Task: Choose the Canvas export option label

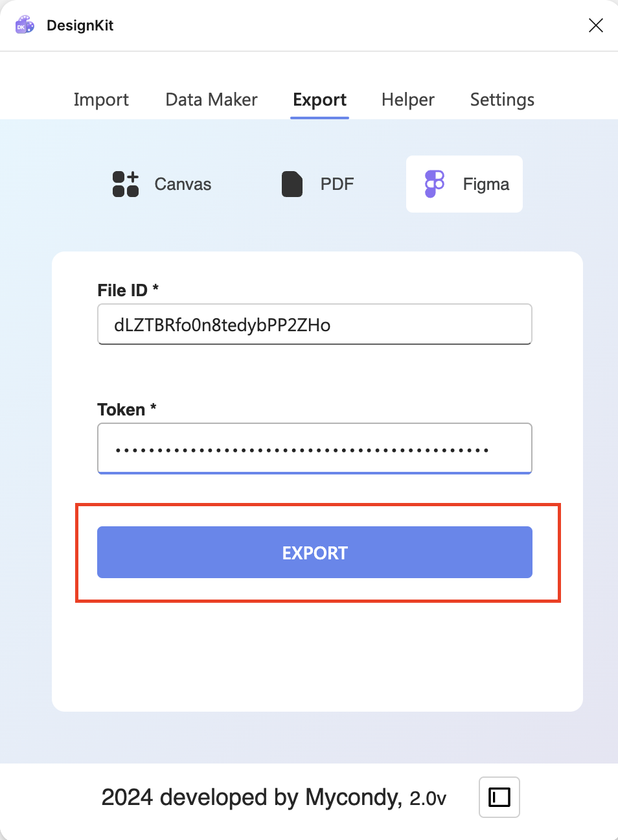Action: click(183, 184)
